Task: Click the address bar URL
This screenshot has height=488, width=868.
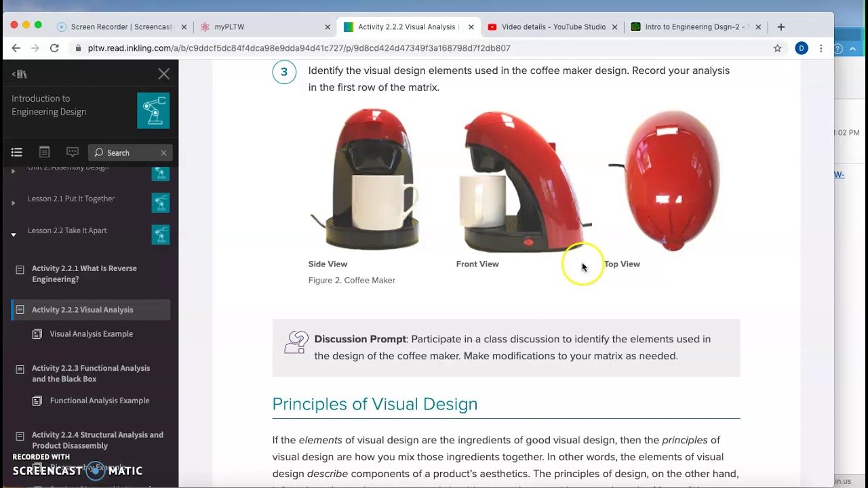Action: (x=299, y=48)
